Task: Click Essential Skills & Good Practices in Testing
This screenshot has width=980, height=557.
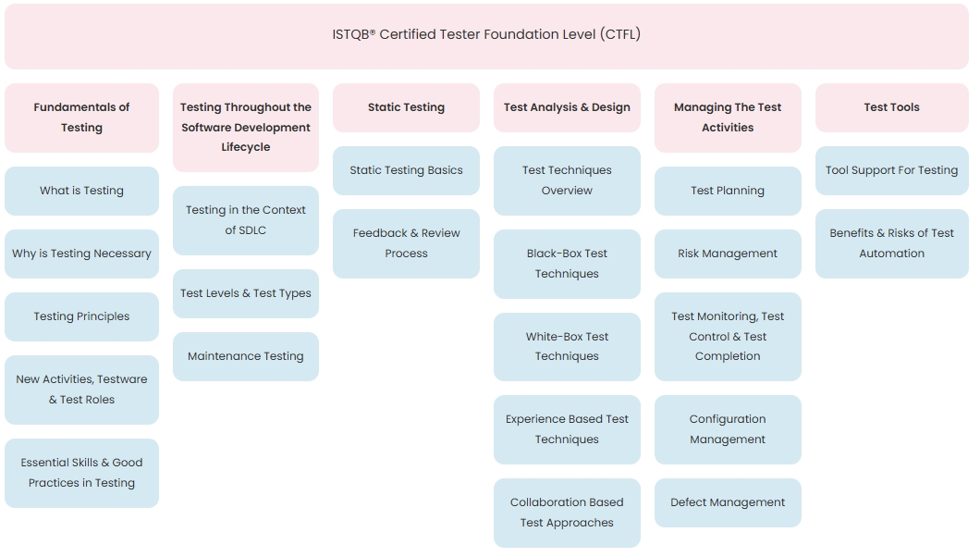Action: click(x=81, y=473)
